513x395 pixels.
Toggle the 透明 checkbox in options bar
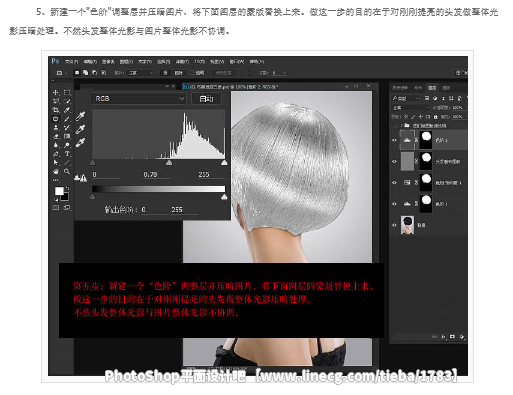click(x=192, y=73)
